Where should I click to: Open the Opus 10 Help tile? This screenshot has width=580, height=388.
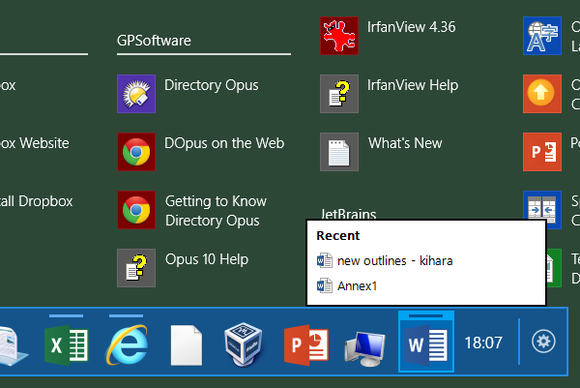pyautogui.click(x=136, y=268)
